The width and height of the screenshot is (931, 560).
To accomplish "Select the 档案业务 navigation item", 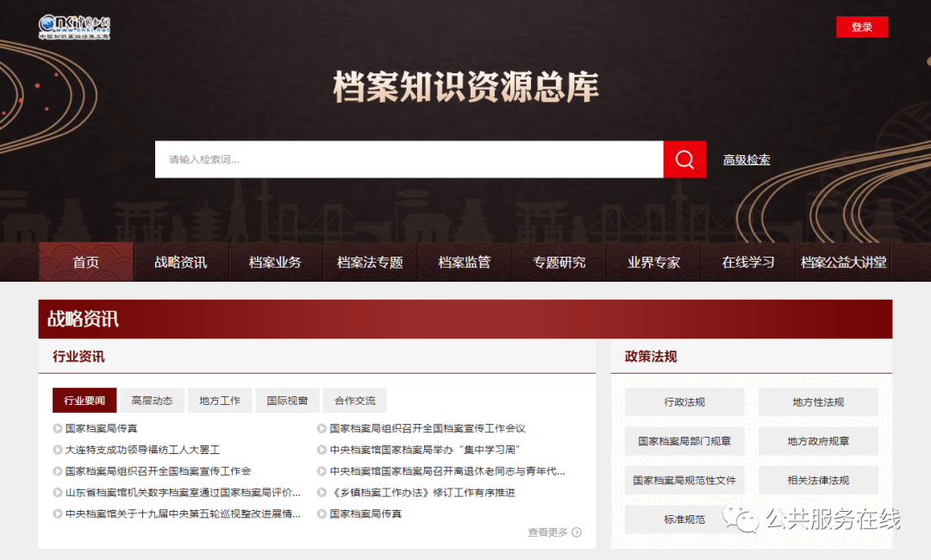I will point(276,262).
